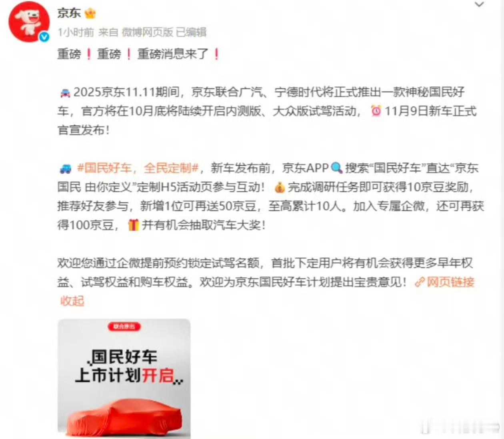The image size is (504, 439).
Task: Click the blue car emoji before hashtag
Action: (65, 168)
